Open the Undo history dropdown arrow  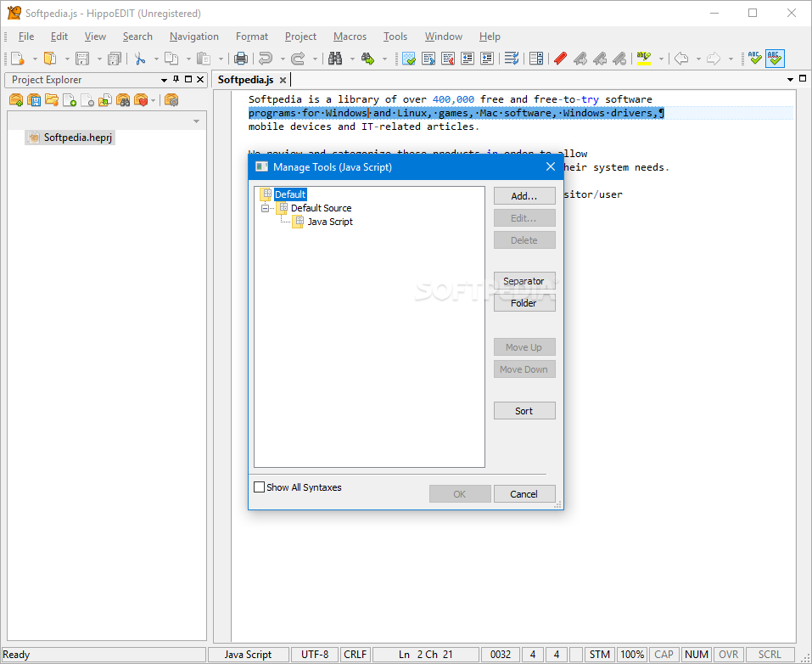click(283, 59)
